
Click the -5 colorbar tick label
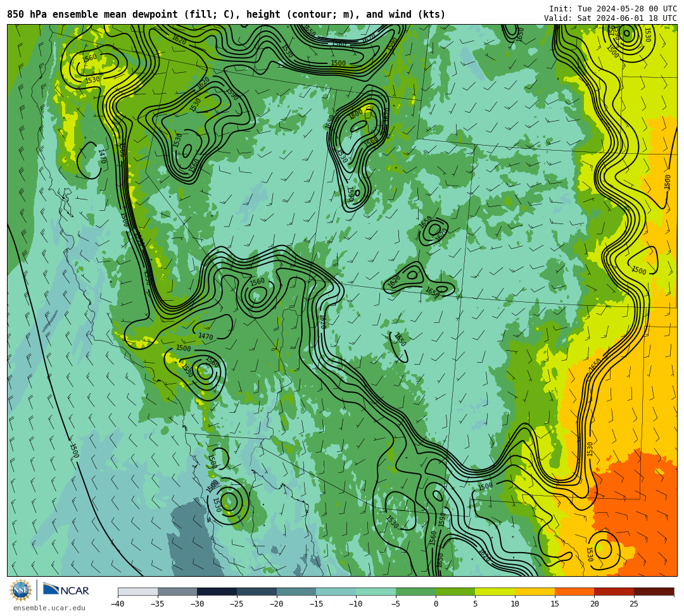(396, 604)
